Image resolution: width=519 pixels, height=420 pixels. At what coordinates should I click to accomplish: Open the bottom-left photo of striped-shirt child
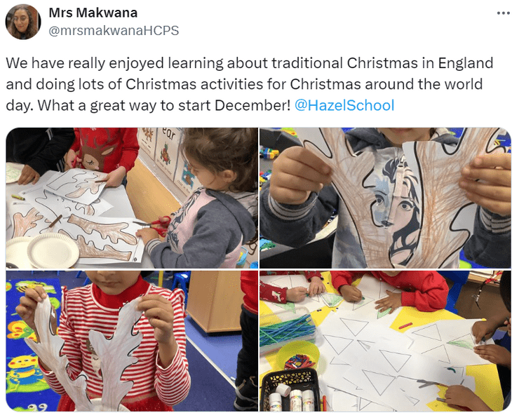132,341
